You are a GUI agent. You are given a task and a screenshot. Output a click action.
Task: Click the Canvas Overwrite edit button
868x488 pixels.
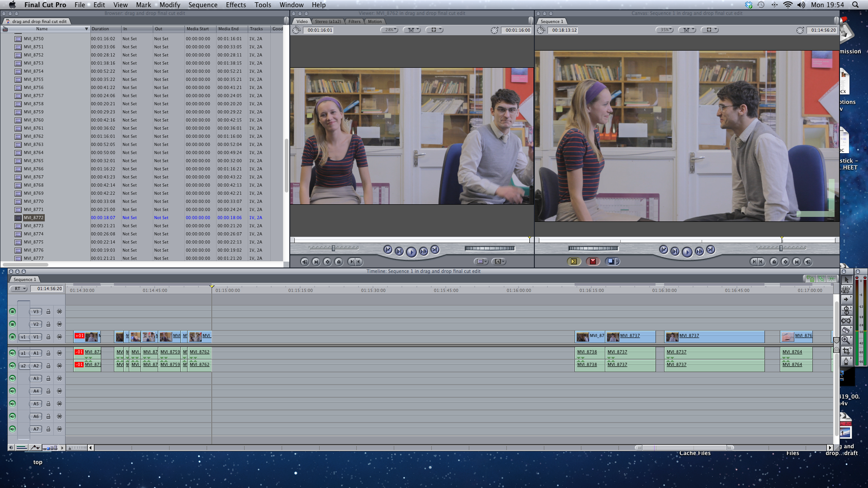[x=593, y=261]
